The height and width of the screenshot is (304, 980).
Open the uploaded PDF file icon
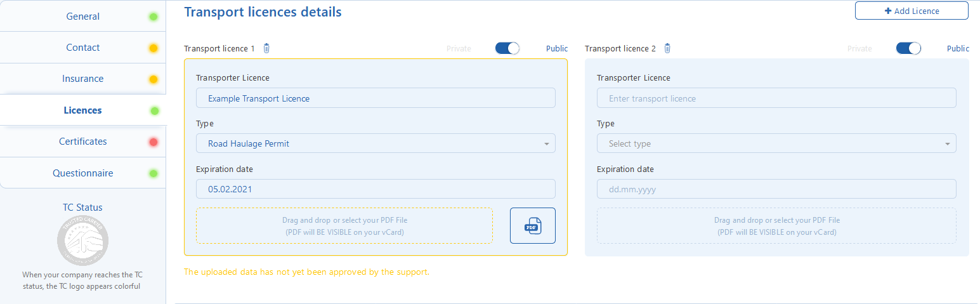click(533, 225)
